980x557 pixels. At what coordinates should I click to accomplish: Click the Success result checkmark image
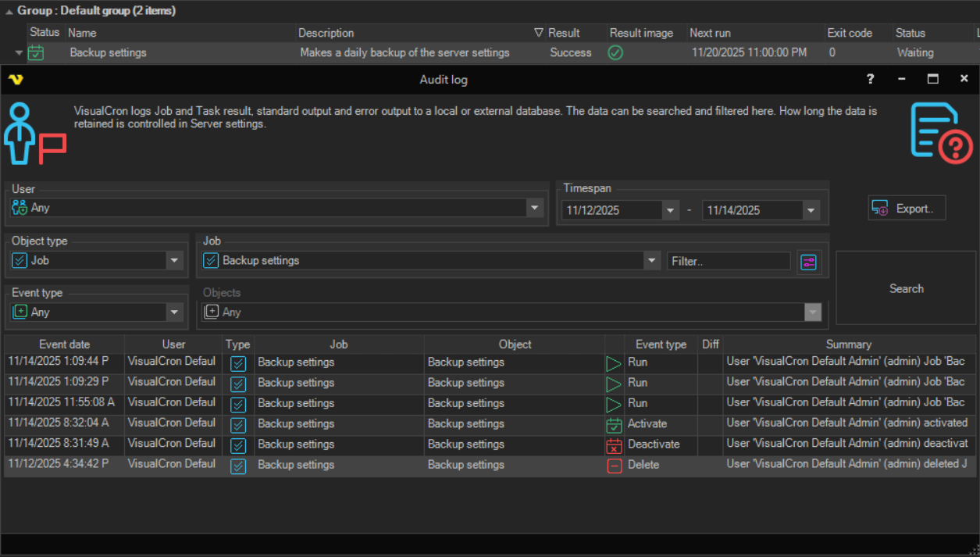(615, 53)
